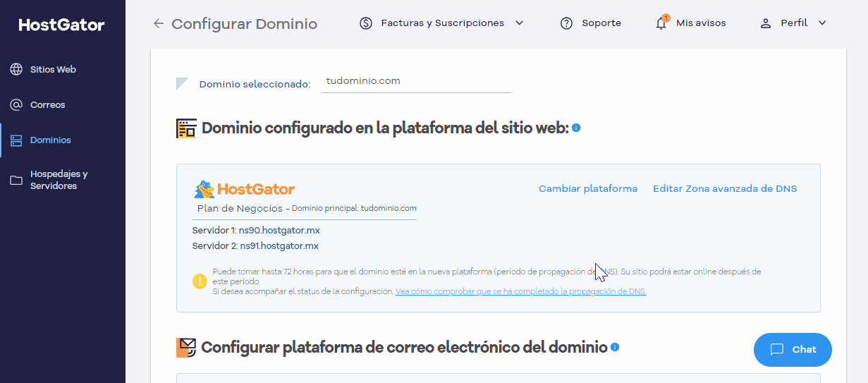Screen dimensions: 868x383
Task: Expand Facturas y Suscripciones dropdown
Action: (x=520, y=23)
